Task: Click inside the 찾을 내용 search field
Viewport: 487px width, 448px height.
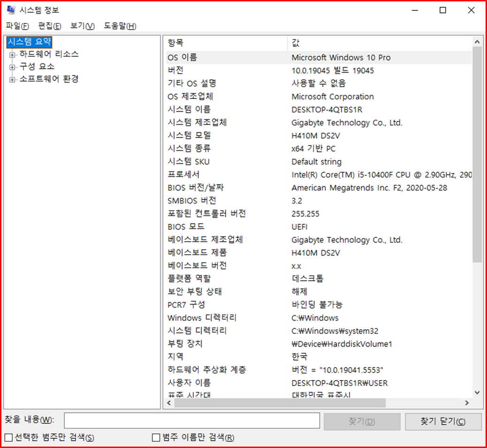Action: coord(191,421)
